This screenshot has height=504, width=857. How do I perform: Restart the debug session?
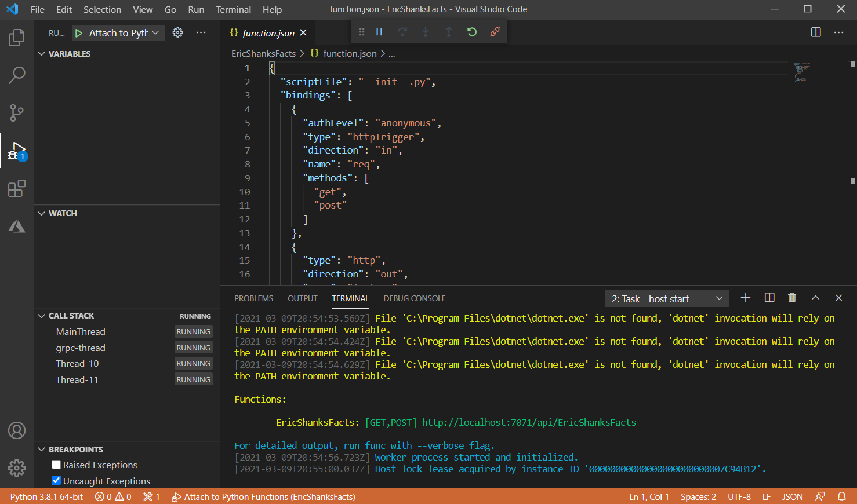pos(472,32)
